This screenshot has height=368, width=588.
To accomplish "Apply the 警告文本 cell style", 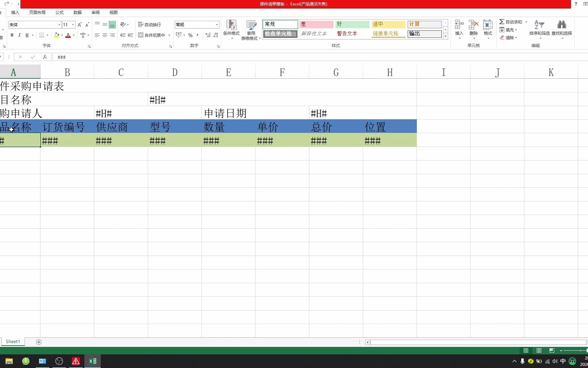I will [x=352, y=34].
